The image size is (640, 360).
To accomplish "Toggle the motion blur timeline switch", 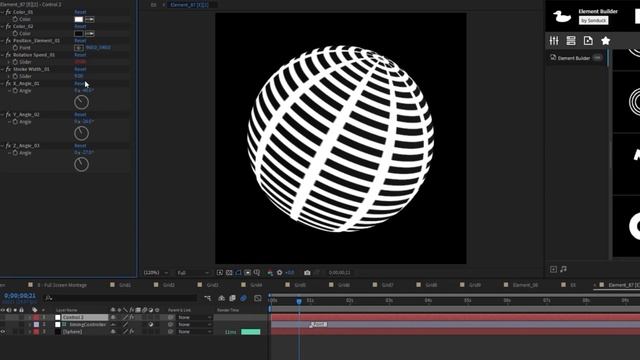I will coord(243,298).
